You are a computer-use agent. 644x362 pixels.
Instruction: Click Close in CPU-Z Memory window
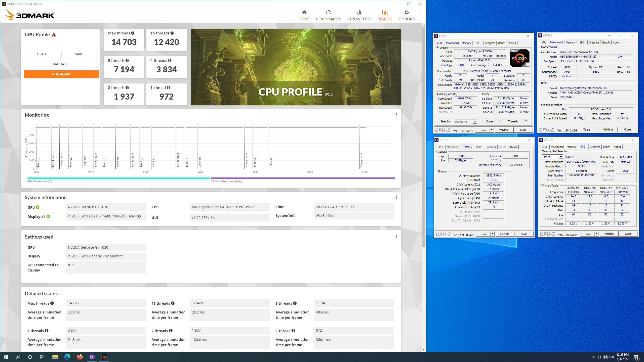(524, 234)
